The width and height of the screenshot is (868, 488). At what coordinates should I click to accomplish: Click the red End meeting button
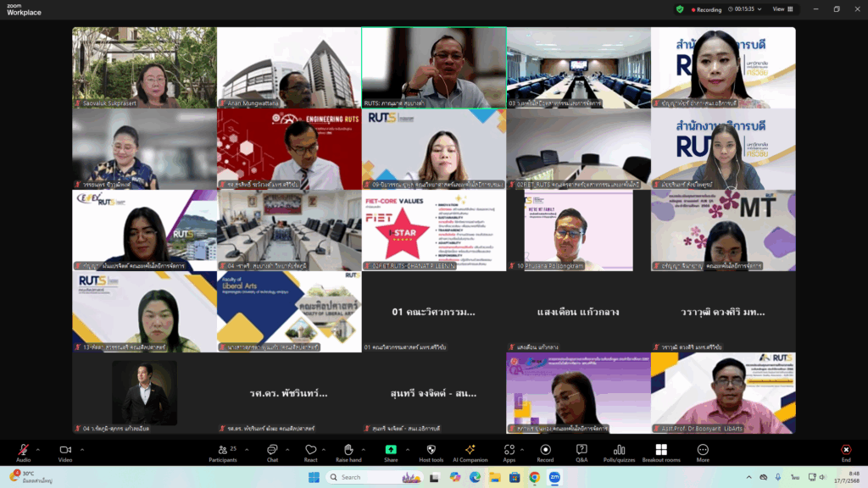[x=846, y=452]
